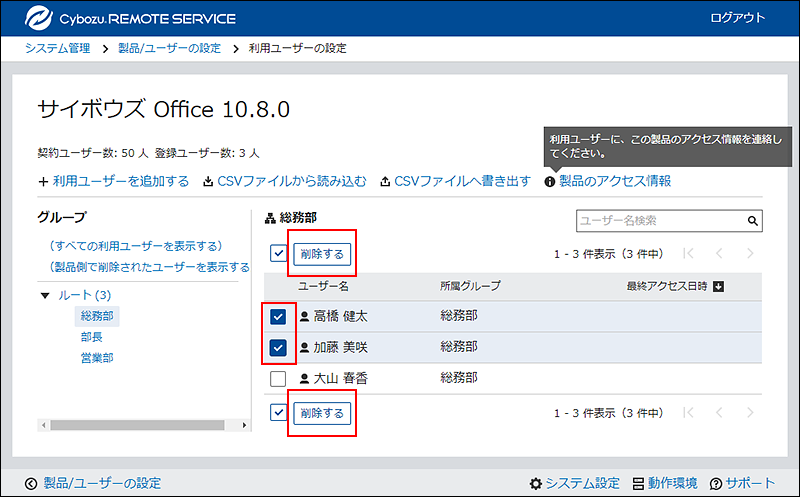Click the user icon beside 大山 春香
The width and height of the screenshot is (800, 497).
(305, 379)
